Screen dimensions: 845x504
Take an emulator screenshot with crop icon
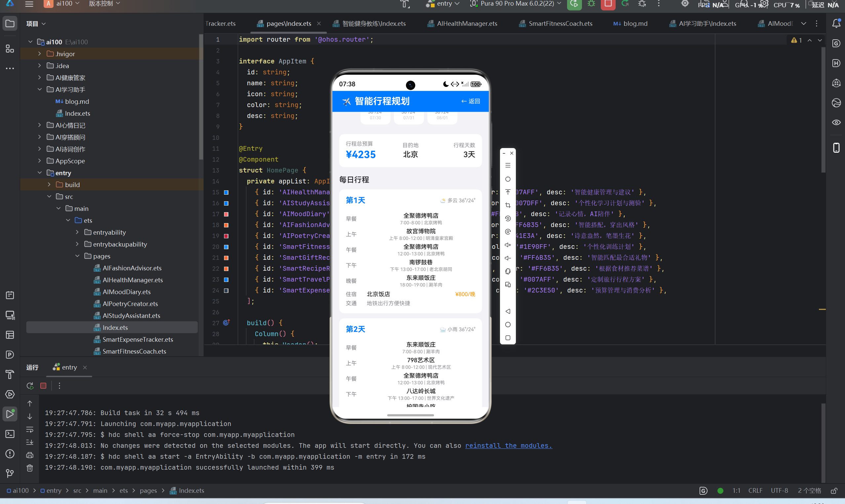click(x=508, y=206)
